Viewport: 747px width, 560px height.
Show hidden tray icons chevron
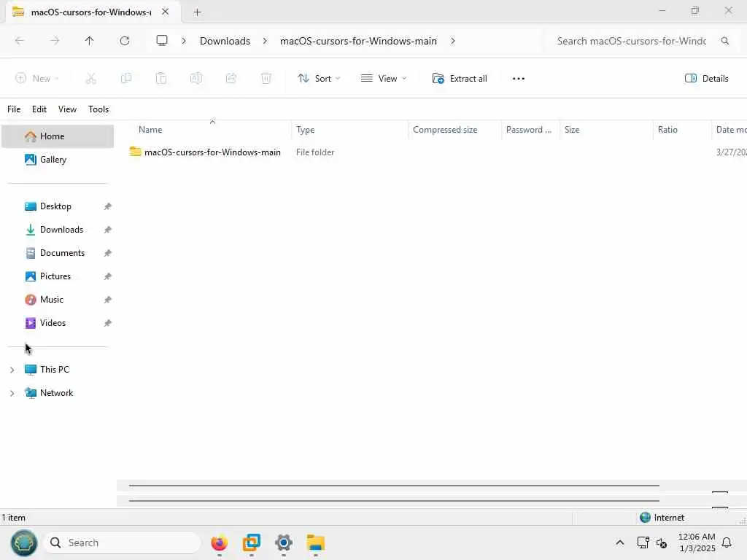620,542
